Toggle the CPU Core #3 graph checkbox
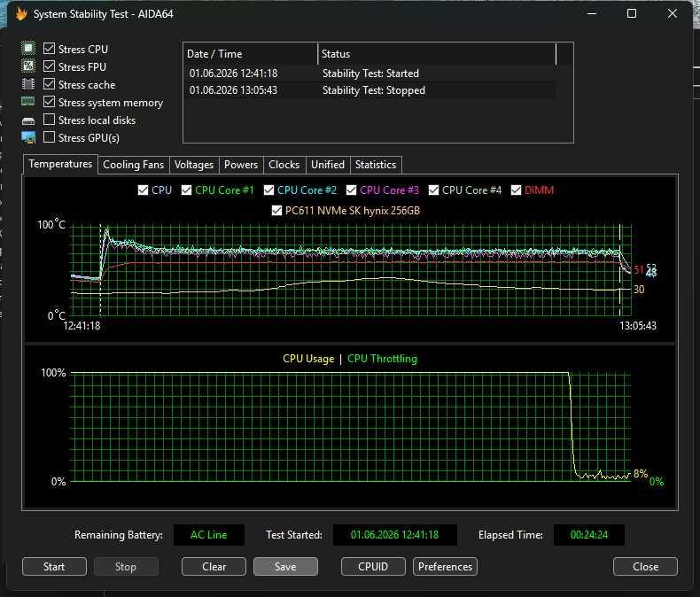Screen dimensions: 700x597 pyautogui.click(x=352, y=190)
